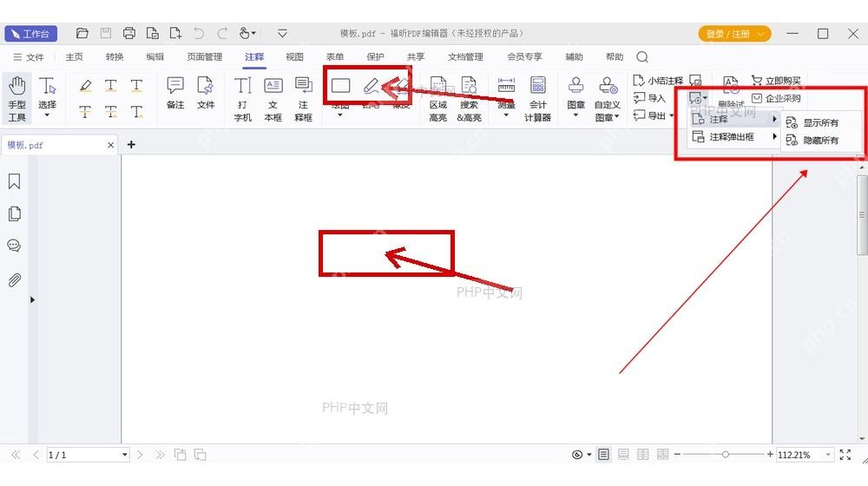868x486 pixels.
Task: Click the undo arrow icon
Action: pos(199,34)
